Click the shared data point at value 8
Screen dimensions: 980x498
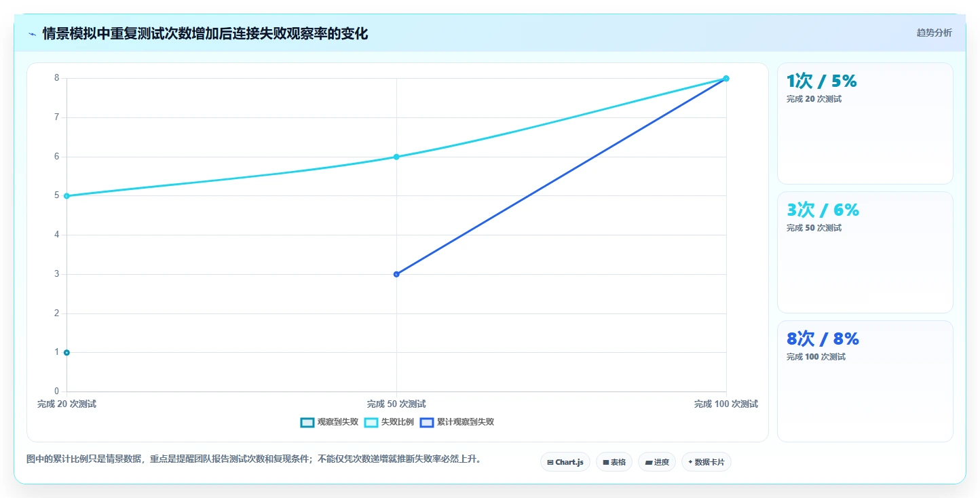[x=726, y=79]
